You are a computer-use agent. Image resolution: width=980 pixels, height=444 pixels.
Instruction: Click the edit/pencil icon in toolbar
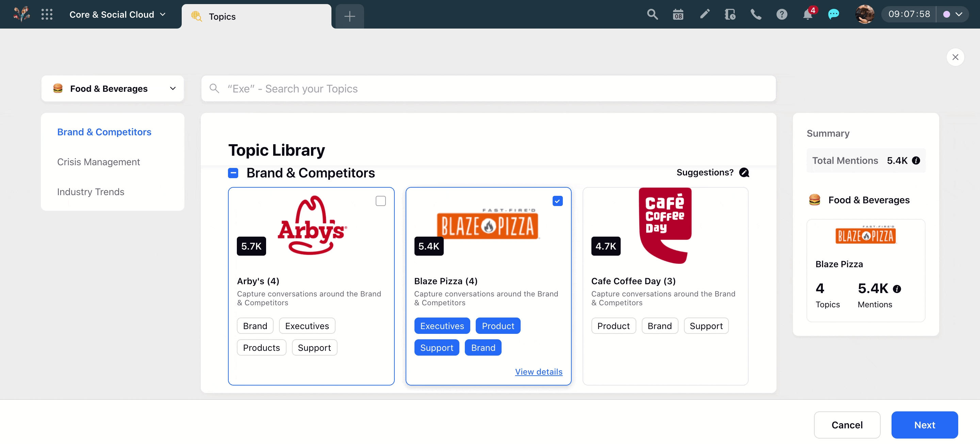point(704,14)
